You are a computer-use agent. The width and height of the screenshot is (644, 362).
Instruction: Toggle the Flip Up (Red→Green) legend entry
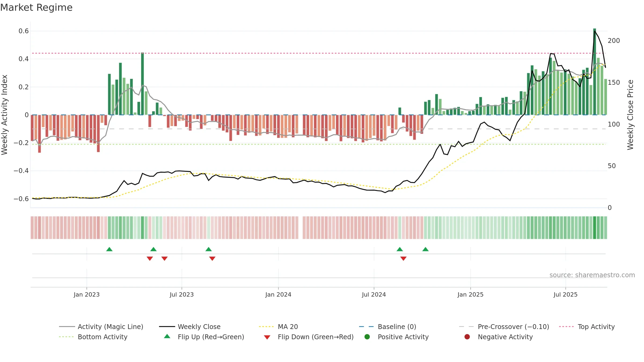[204, 337]
